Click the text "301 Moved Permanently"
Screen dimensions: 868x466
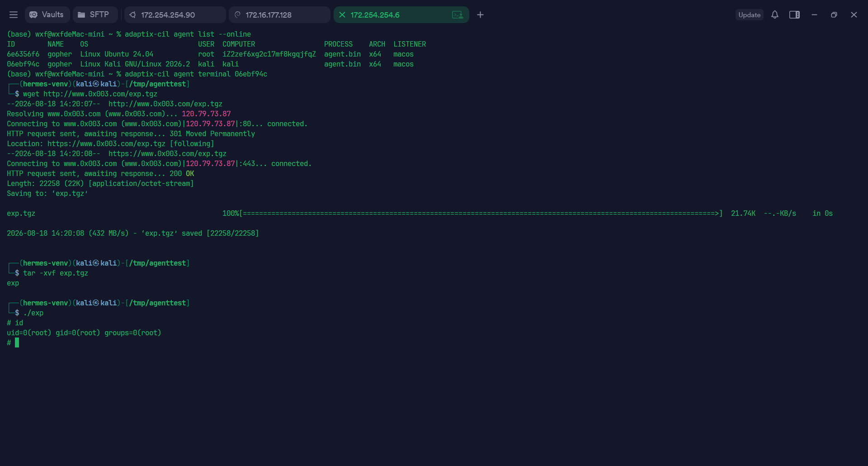pyautogui.click(x=212, y=134)
